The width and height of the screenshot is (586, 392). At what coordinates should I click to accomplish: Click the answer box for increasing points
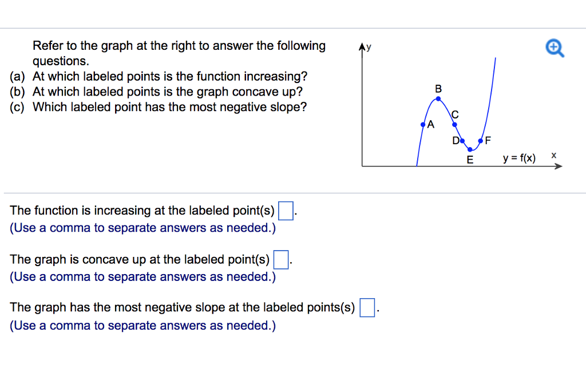(x=286, y=211)
